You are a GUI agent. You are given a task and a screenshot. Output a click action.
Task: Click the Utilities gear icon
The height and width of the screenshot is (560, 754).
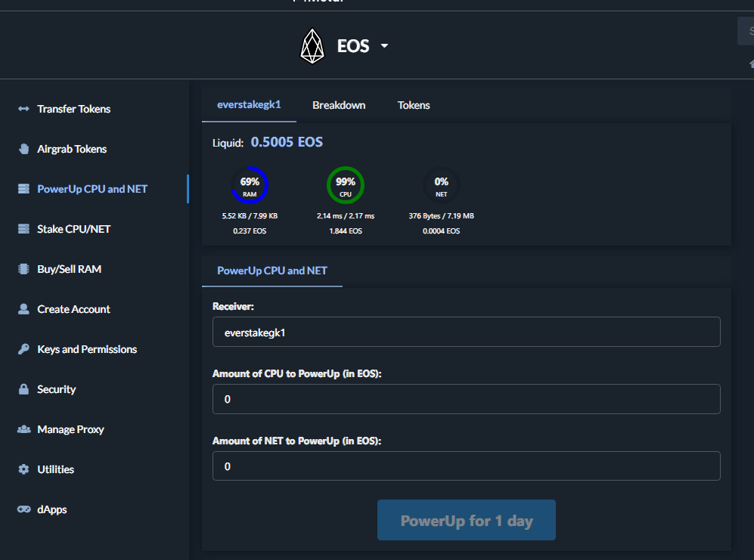(x=23, y=469)
